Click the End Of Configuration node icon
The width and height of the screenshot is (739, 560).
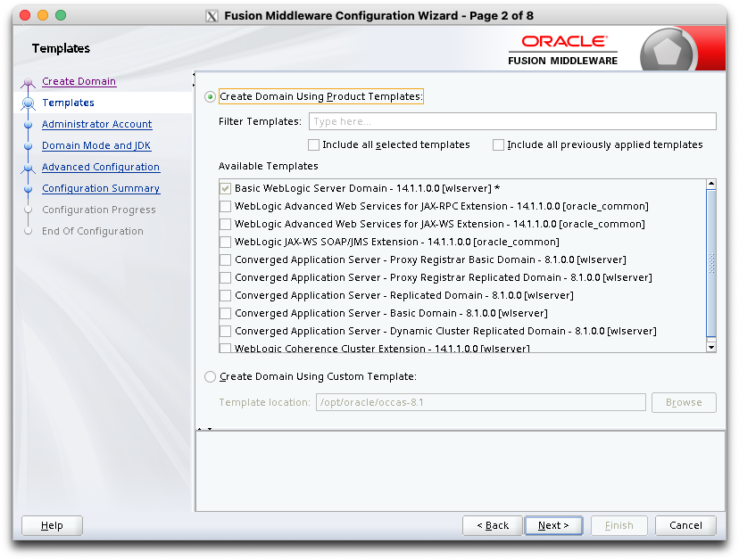(x=29, y=231)
